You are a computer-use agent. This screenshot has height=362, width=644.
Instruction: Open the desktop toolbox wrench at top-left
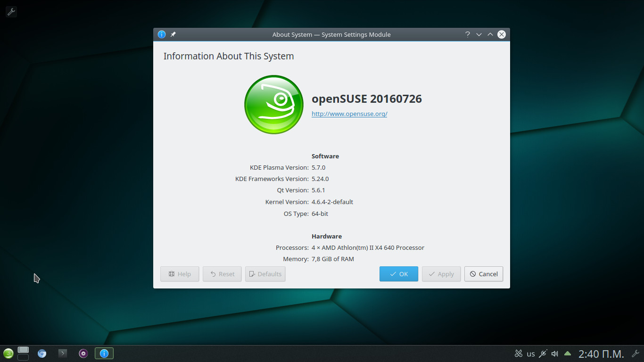[11, 12]
